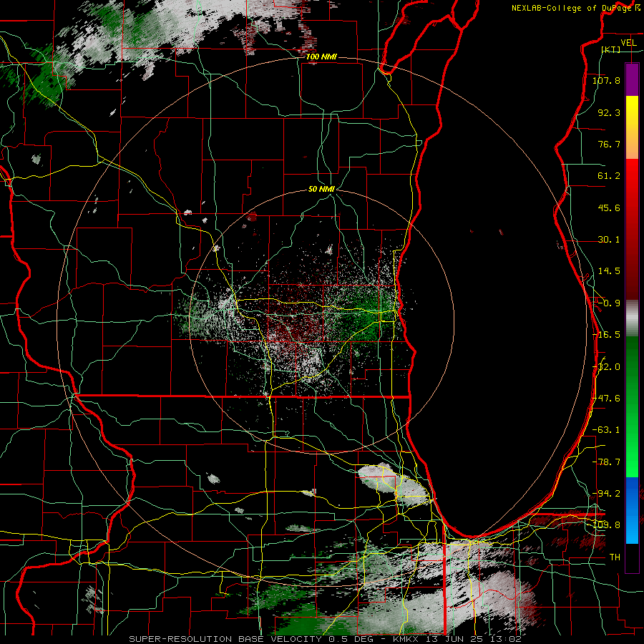644x644 pixels.
Task: Click the 92.3 velocity scale value
Action: click(609, 112)
